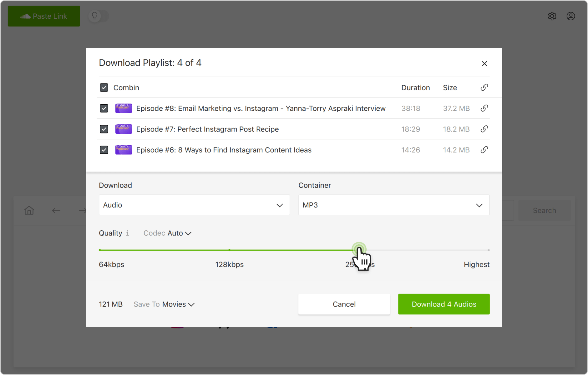Copy link icon for Episode #7
The image size is (588, 375).
point(484,129)
